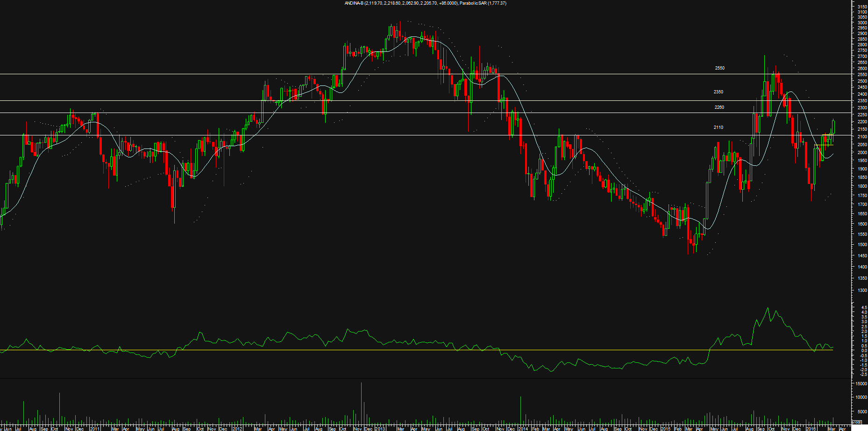Click the 4.5 value on indicator axis
Image resolution: width=868 pixels, height=431 pixels.
(x=864, y=307)
